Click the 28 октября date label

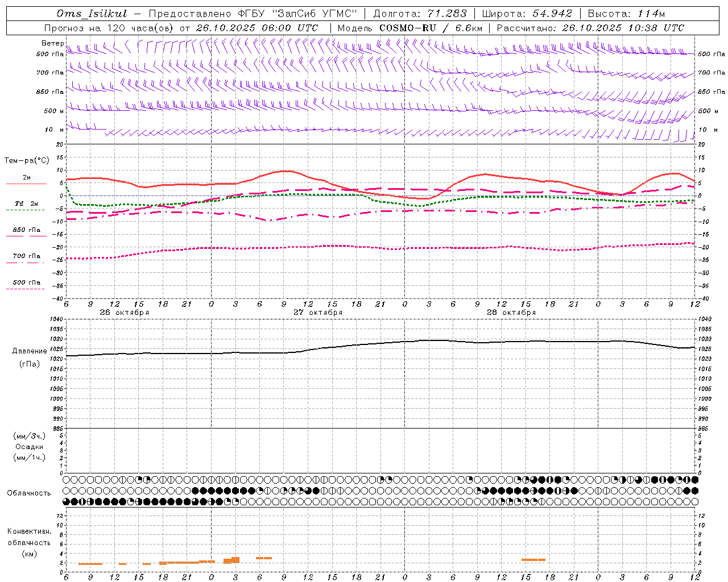(x=511, y=313)
